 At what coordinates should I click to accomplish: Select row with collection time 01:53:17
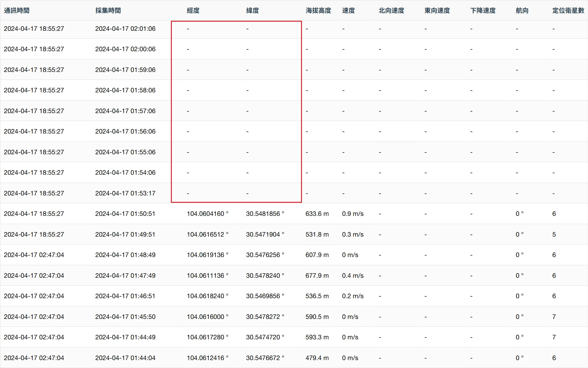coord(125,193)
